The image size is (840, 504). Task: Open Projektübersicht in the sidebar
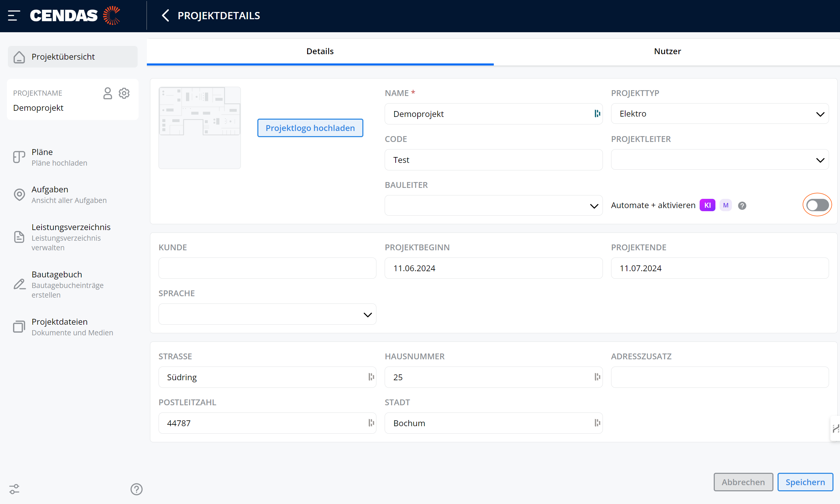click(72, 57)
